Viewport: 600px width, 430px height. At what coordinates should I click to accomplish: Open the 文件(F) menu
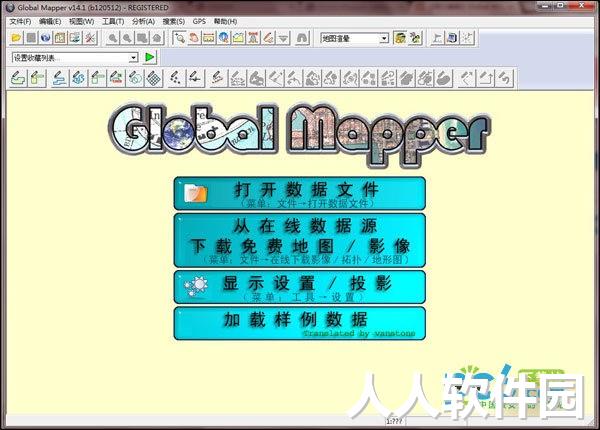[x=20, y=21]
